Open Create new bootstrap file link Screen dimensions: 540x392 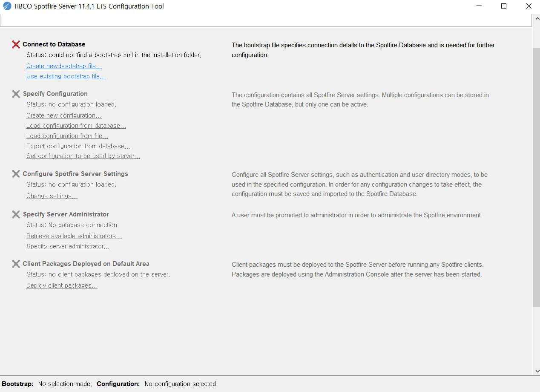coord(64,66)
